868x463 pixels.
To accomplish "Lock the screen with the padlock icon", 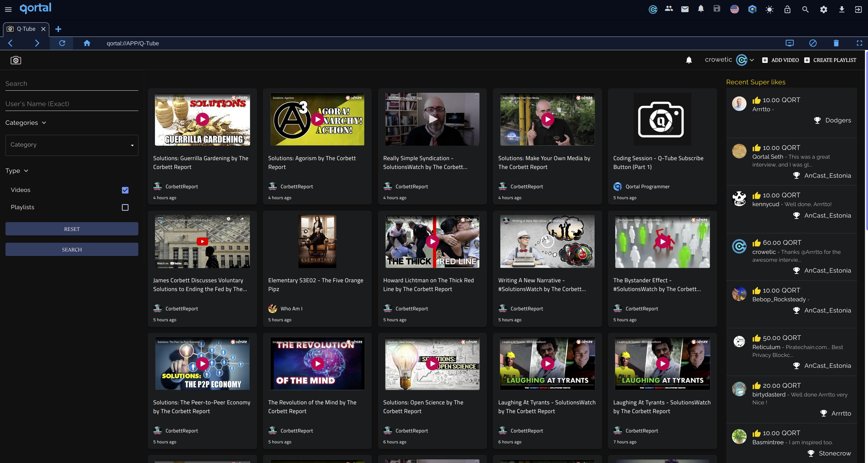I will (x=787, y=9).
